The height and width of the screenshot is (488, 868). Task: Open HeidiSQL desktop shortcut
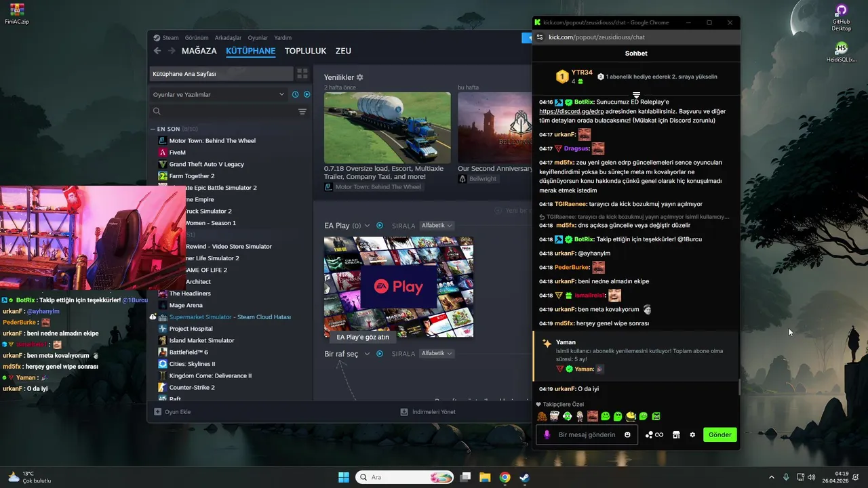(x=841, y=52)
